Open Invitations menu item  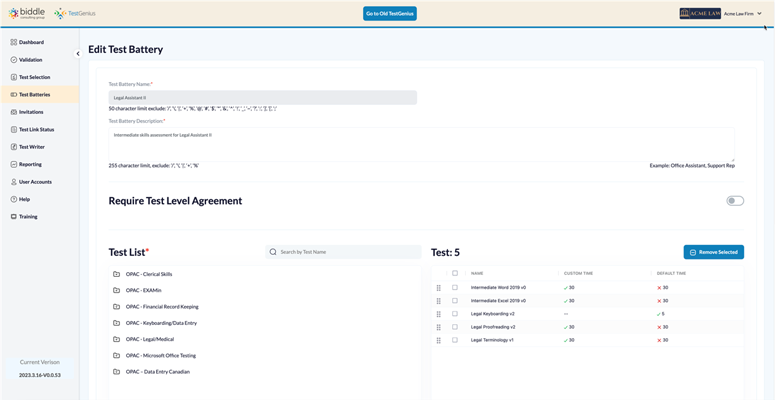(x=40, y=112)
